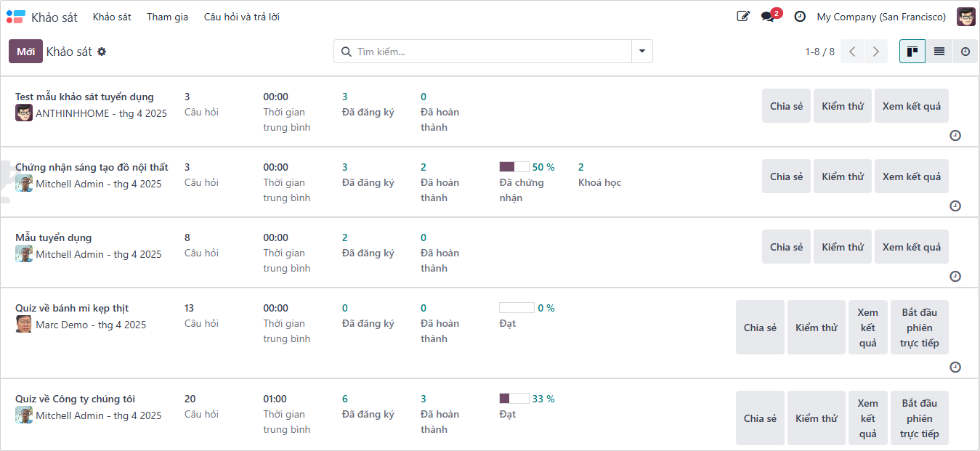Click Bắt đầu phiên trực tiếp for Quiz về bánh mì
The image size is (980, 451).
pyautogui.click(x=919, y=328)
